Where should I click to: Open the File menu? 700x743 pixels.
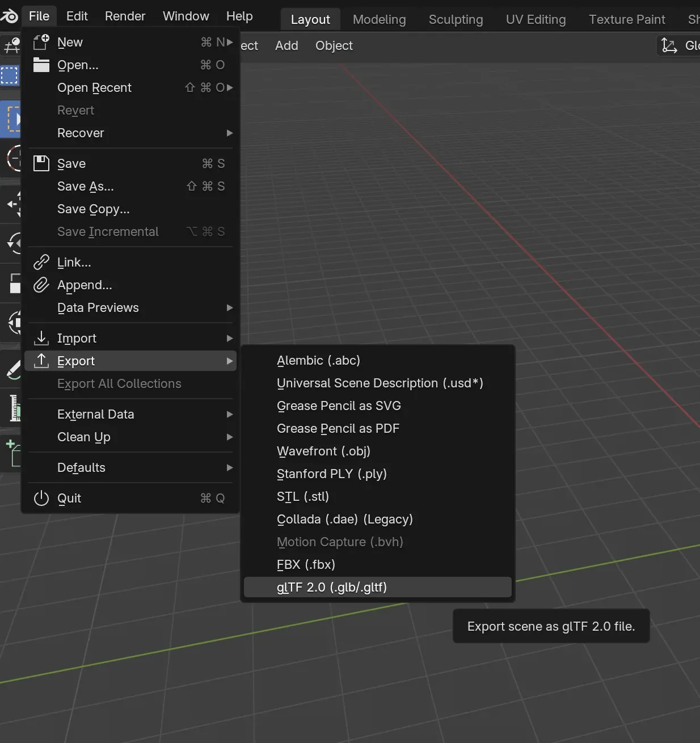click(x=39, y=16)
